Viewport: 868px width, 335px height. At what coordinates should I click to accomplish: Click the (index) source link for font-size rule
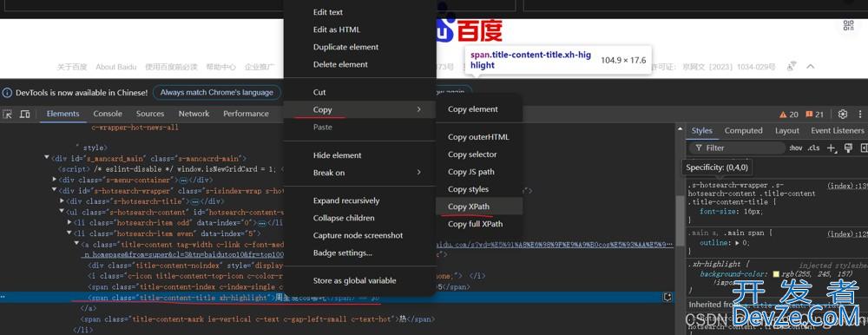pos(847,186)
